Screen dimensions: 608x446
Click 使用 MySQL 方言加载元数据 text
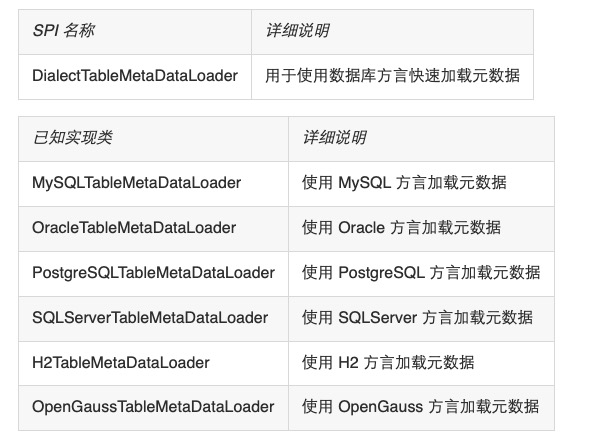pos(404,183)
